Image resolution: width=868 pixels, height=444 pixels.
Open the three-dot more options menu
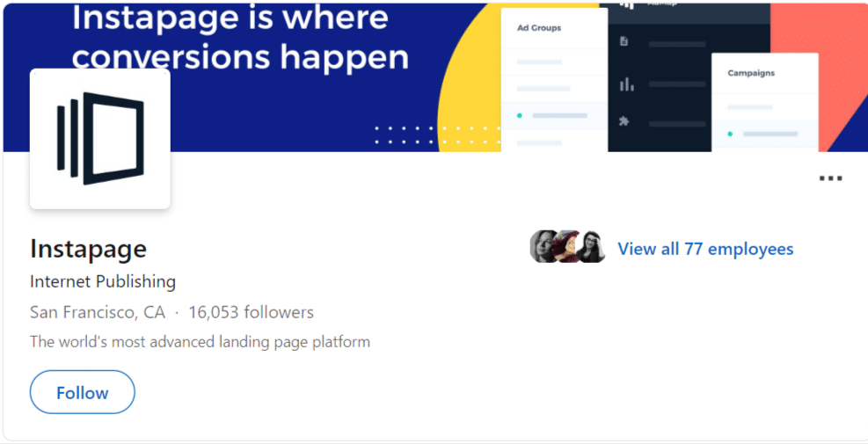click(830, 178)
